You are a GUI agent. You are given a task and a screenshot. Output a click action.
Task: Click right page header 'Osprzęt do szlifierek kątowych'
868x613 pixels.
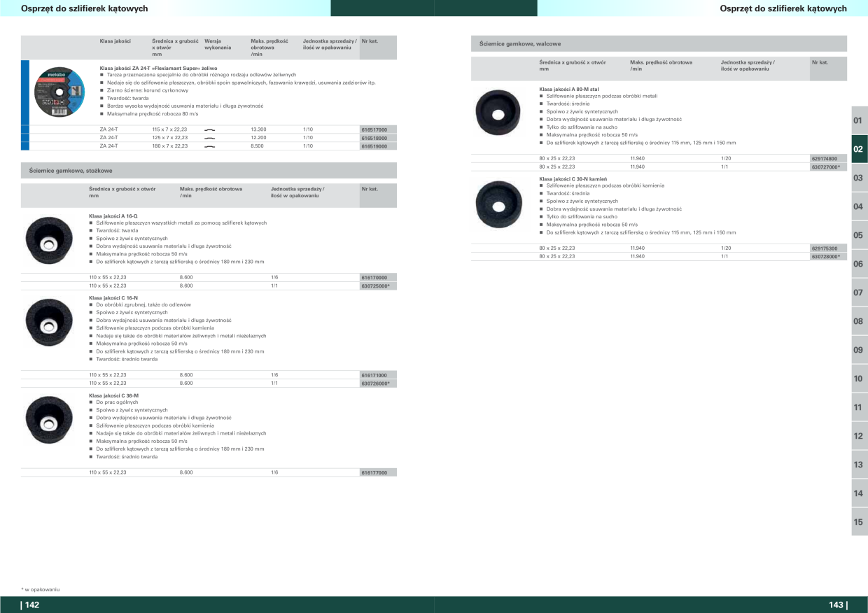pos(783,8)
